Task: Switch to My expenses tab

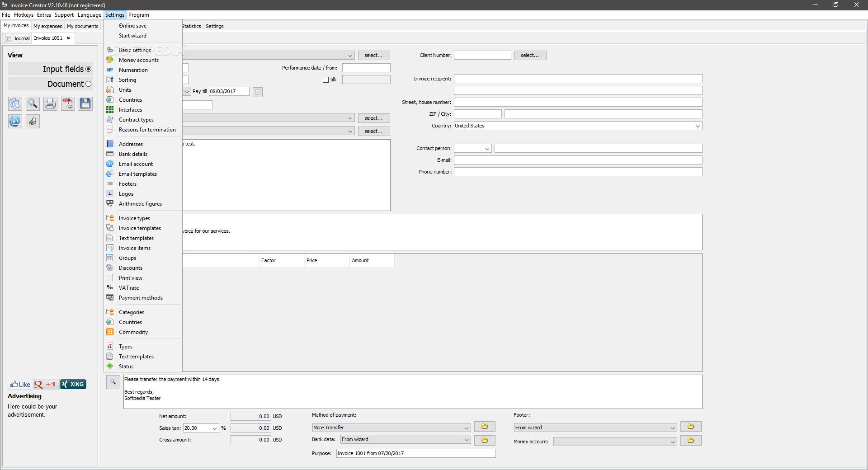Action: pyautogui.click(x=47, y=26)
